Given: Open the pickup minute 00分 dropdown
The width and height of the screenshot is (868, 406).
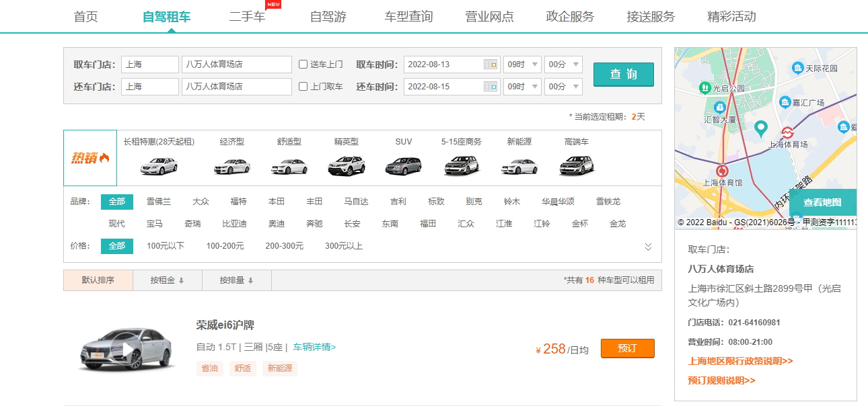Looking at the screenshot, I should 563,65.
